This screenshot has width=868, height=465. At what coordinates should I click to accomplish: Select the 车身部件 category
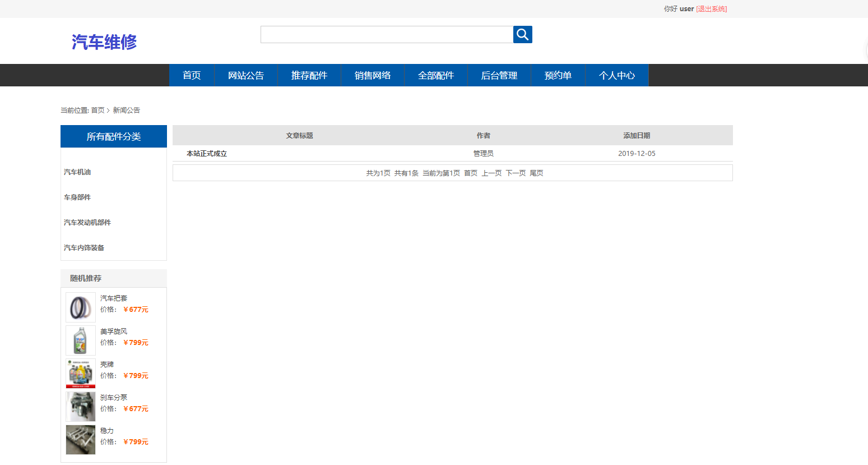[x=77, y=197]
